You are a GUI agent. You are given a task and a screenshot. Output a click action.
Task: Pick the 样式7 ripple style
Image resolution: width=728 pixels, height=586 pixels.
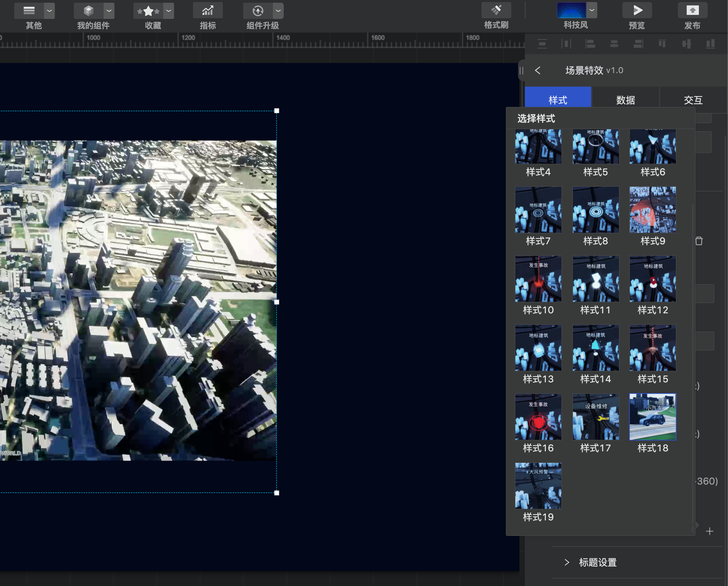click(538, 210)
